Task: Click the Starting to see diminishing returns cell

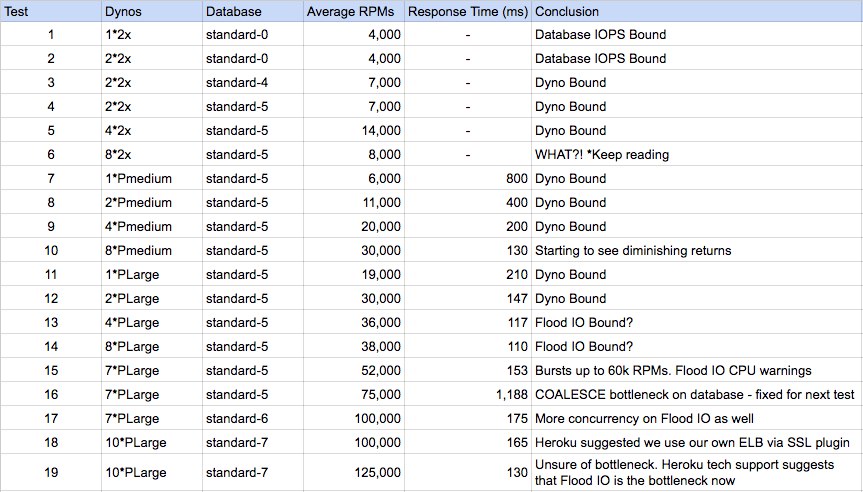Action: [697, 250]
